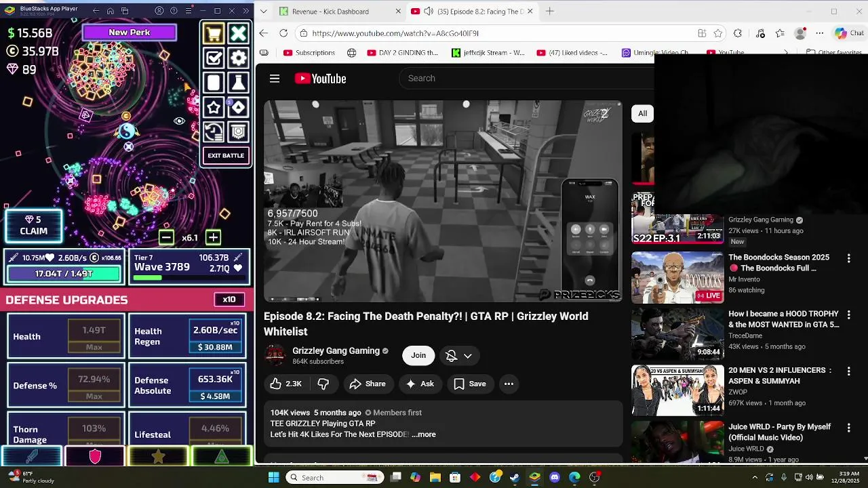Viewport: 868px width, 488px height.
Task: Open the flask lab icon in game
Action: tap(238, 83)
